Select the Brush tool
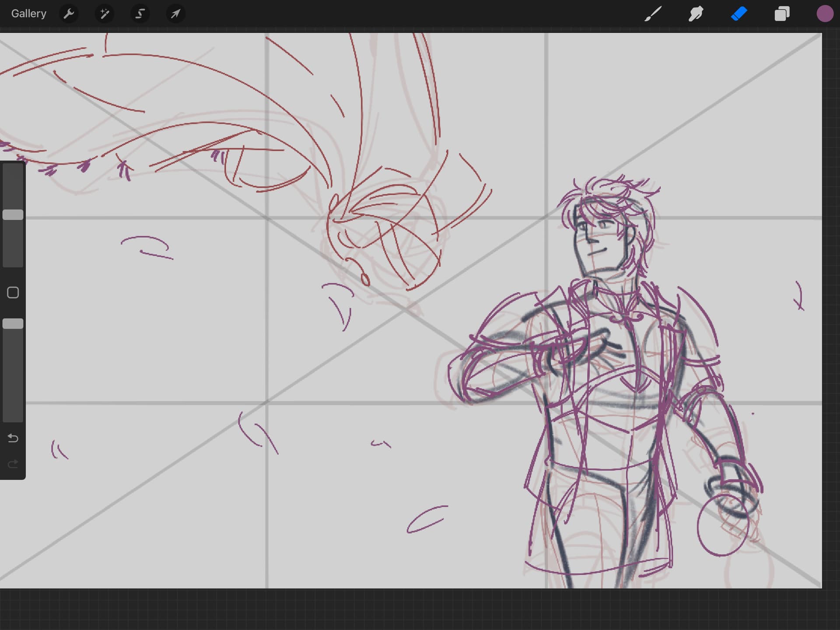 tap(653, 14)
